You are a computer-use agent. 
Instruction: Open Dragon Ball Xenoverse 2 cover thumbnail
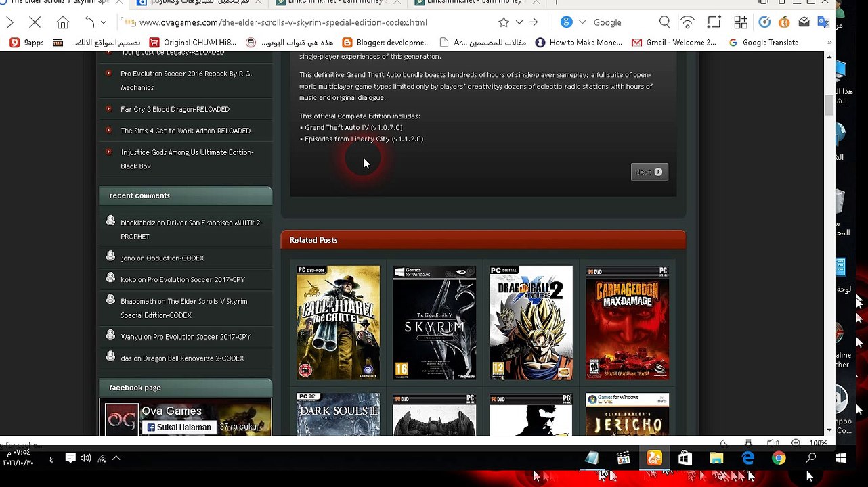click(x=531, y=323)
